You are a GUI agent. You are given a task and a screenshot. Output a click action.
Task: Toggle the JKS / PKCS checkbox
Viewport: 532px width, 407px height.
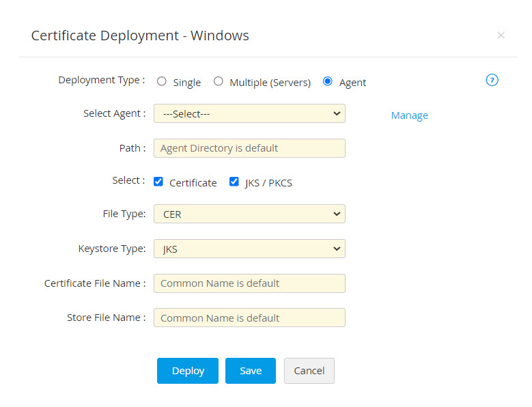click(234, 182)
